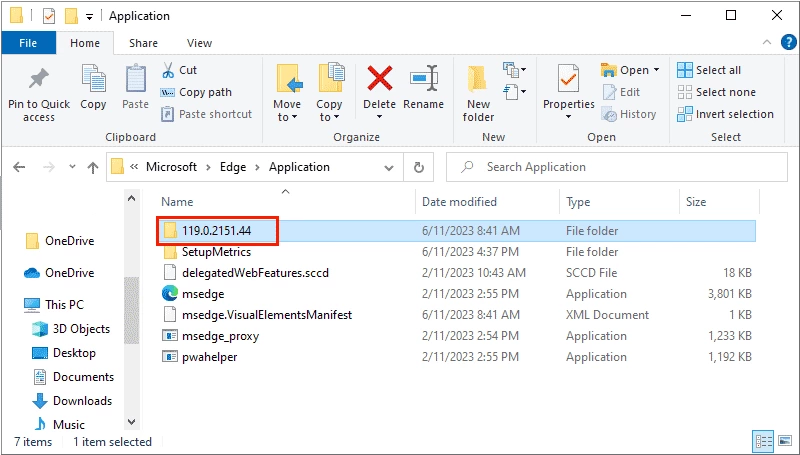The height and width of the screenshot is (455, 800).
Task: Click the Forward navigation arrow
Action: 49,167
